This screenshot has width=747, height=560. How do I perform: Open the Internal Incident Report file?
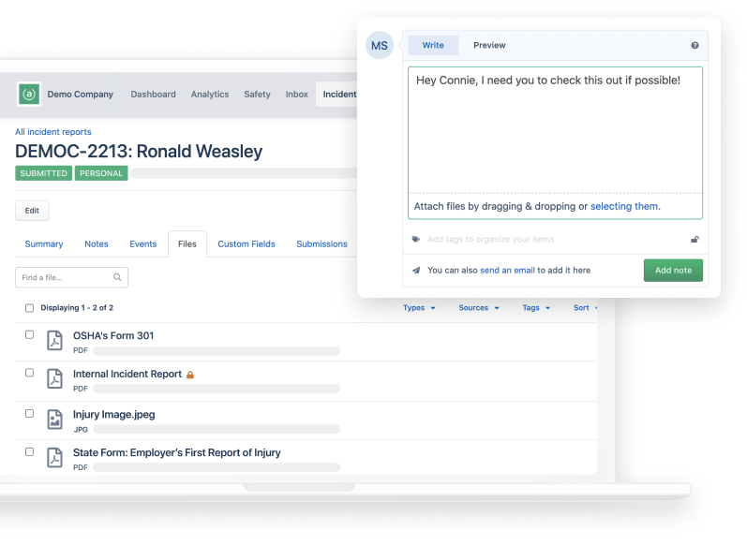coord(127,375)
